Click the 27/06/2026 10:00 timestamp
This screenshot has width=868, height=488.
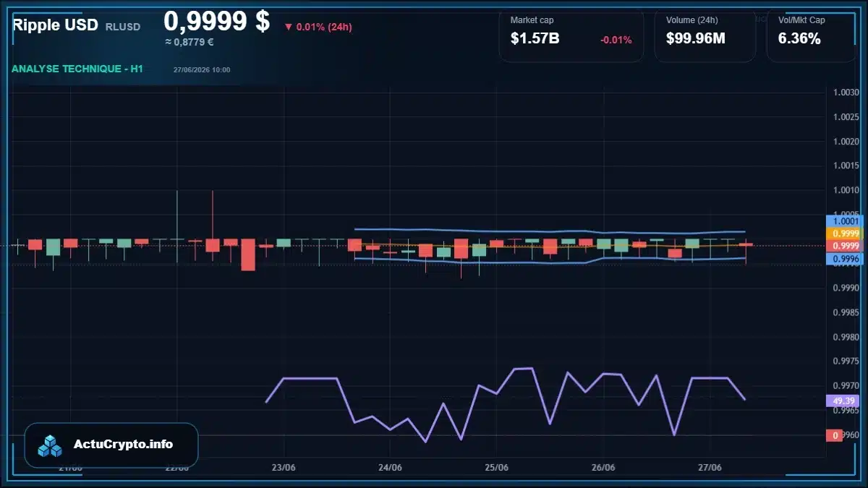pos(202,69)
